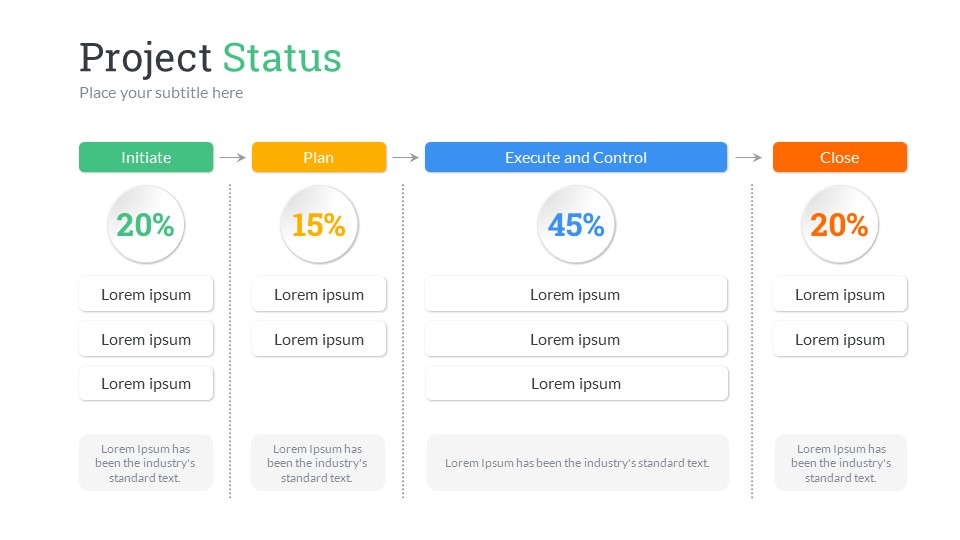Click the gray description box in the Plan column
This screenshot has height=540, width=960.
pos(318,462)
